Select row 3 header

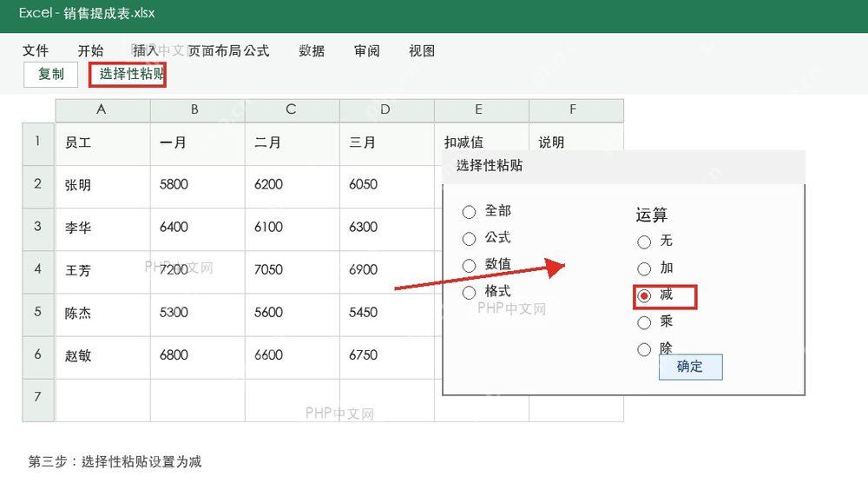(37, 228)
